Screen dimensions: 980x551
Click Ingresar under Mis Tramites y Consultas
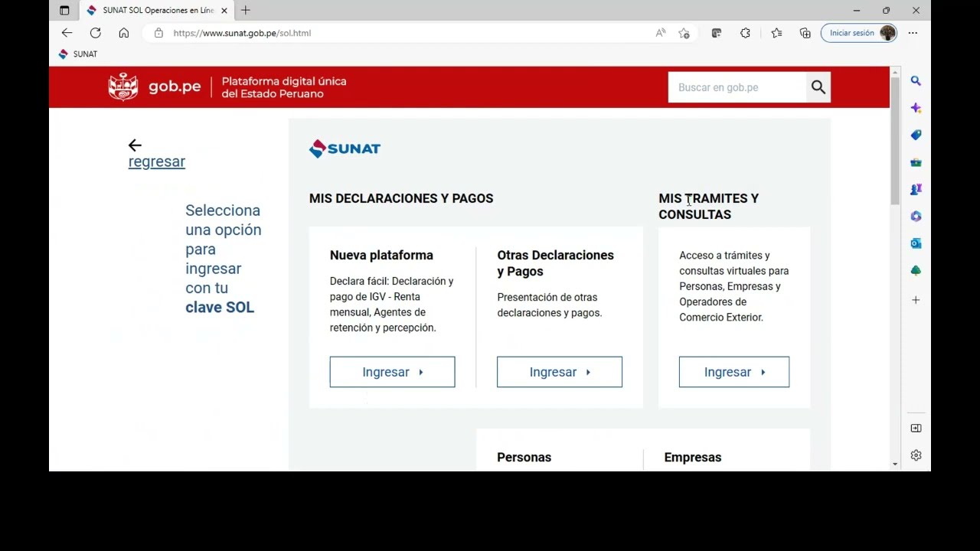click(x=734, y=372)
